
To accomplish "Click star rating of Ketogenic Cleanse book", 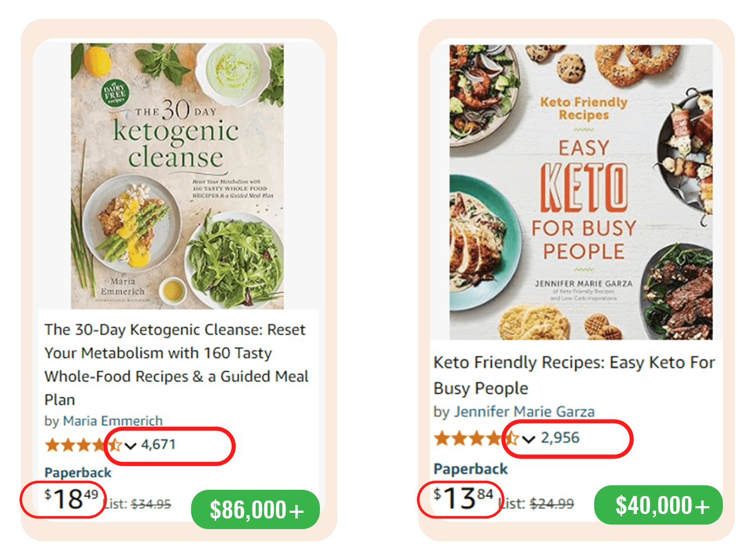I will 83,445.
